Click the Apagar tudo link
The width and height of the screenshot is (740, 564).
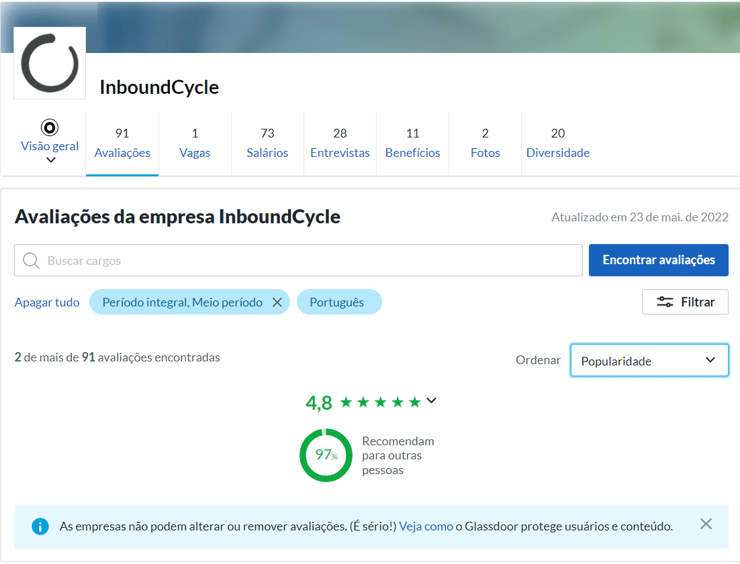[47, 302]
